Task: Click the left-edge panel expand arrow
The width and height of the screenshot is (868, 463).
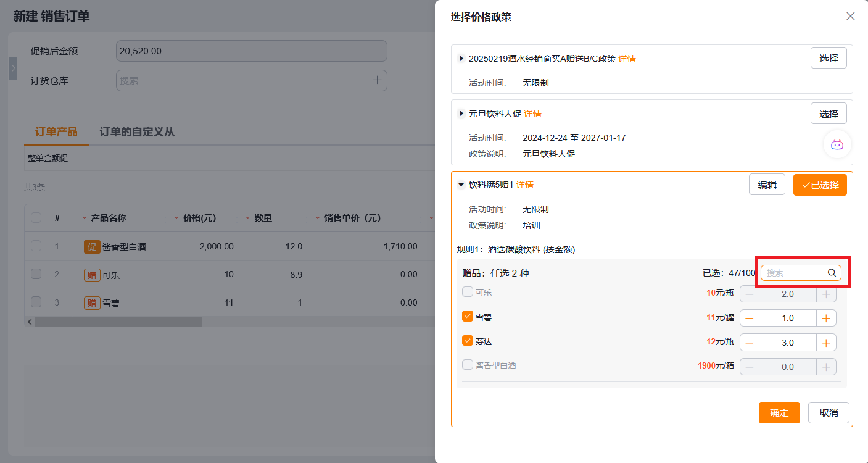Action: (13, 69)
